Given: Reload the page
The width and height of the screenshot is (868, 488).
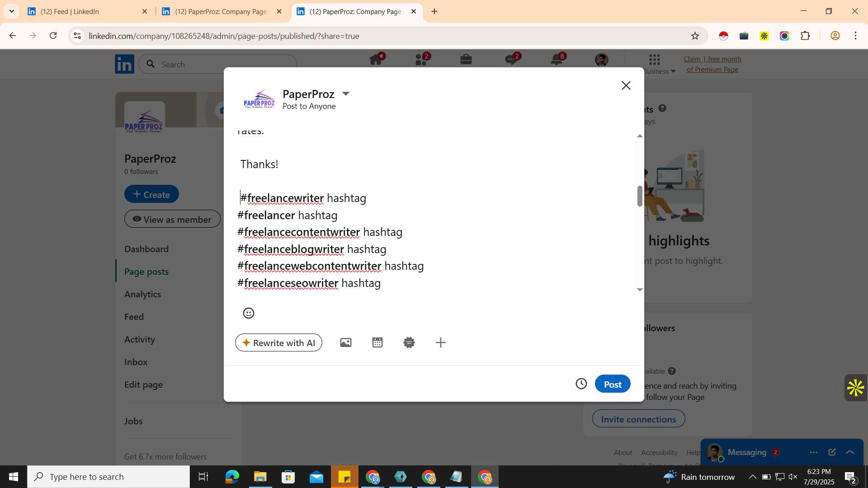Looking at the screenshot, I should pyautogui.click(x=53, y=36).
